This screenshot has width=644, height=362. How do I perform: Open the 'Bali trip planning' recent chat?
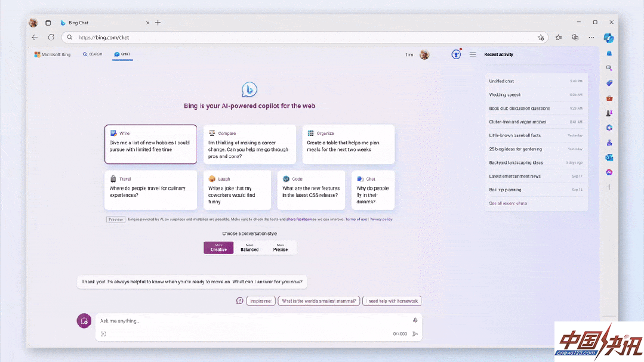point(536,190)
